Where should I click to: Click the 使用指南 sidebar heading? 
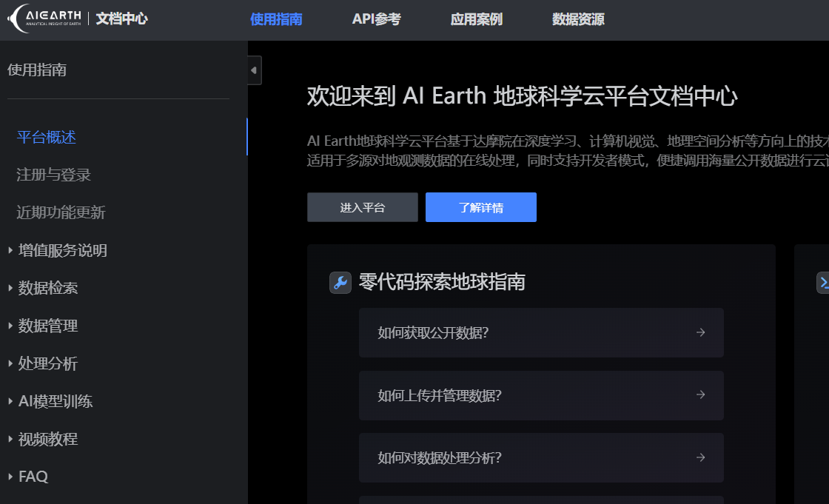(x=37, y=70)
